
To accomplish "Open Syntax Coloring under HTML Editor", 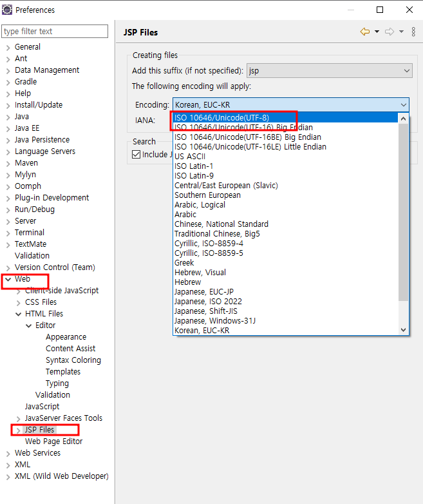I will pos(73,360).
